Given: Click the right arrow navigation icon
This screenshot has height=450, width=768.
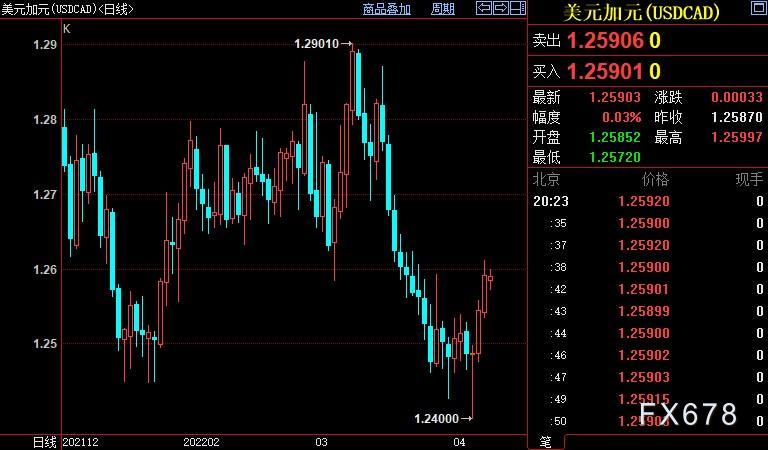Looking at the screenshot, I should pos(501,8).
